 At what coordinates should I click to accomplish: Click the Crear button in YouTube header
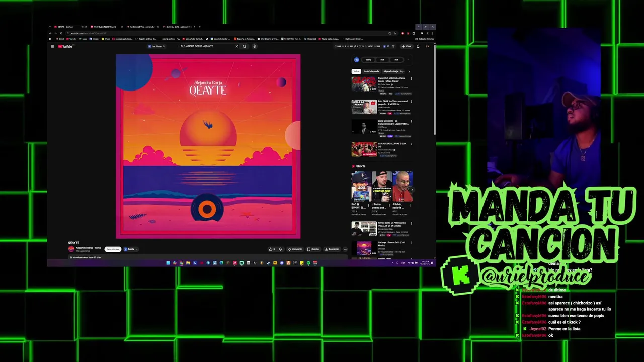pos(407,46)
